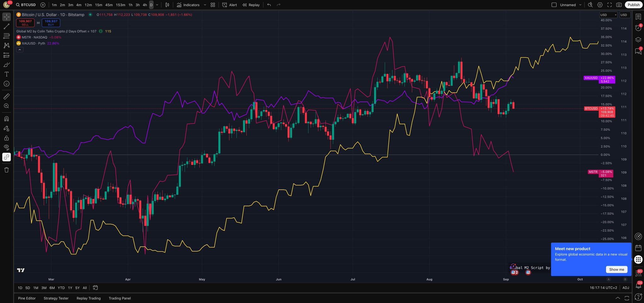Open the Unnamed layout dropdown
Image resolution: width=644 pixels, height=303 pixels.
(580, 5)
